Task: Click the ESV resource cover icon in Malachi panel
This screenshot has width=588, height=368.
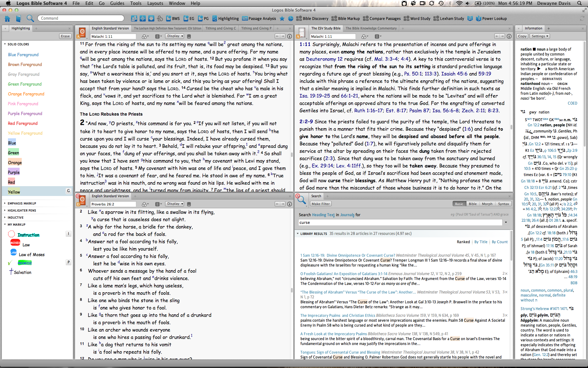Action: click(x=82, y=32)
